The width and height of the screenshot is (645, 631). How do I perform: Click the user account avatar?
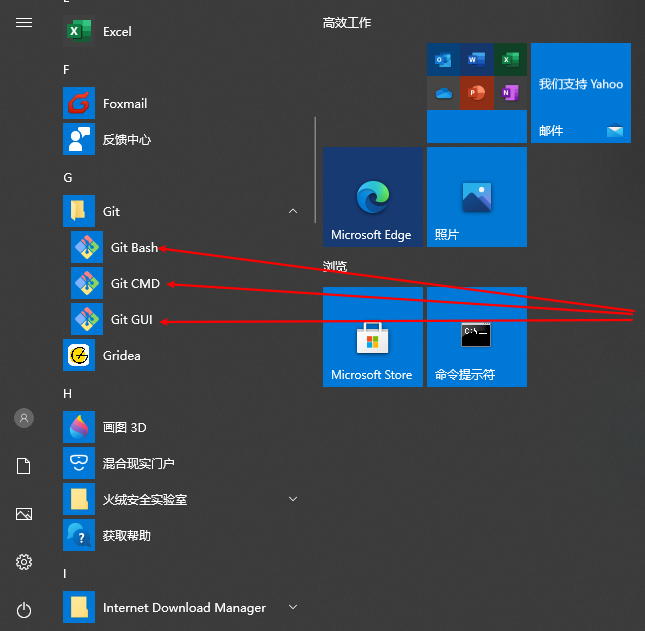[24, 418]
